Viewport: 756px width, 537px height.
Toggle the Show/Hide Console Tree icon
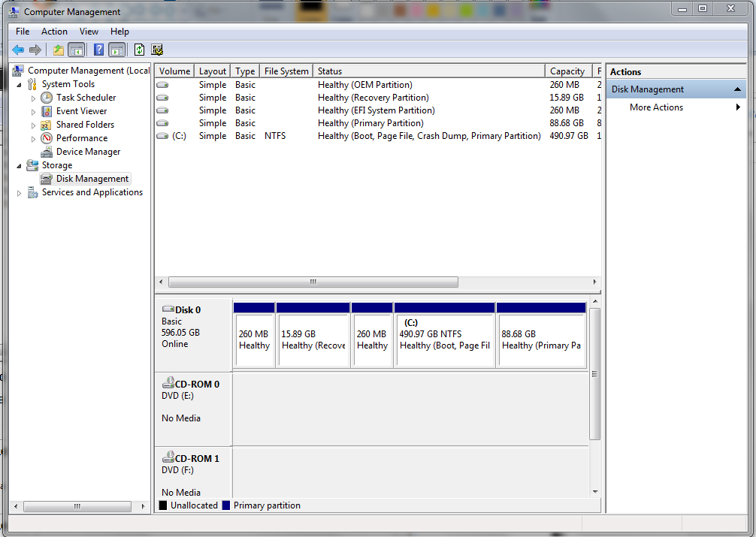click(x=76, y=50)
